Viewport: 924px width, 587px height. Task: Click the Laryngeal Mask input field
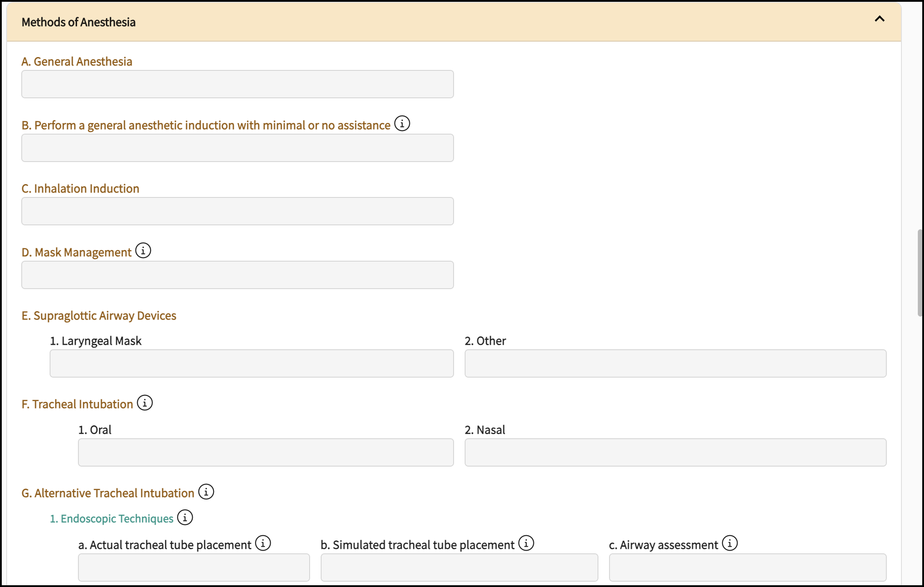click(x=252, y=363)
